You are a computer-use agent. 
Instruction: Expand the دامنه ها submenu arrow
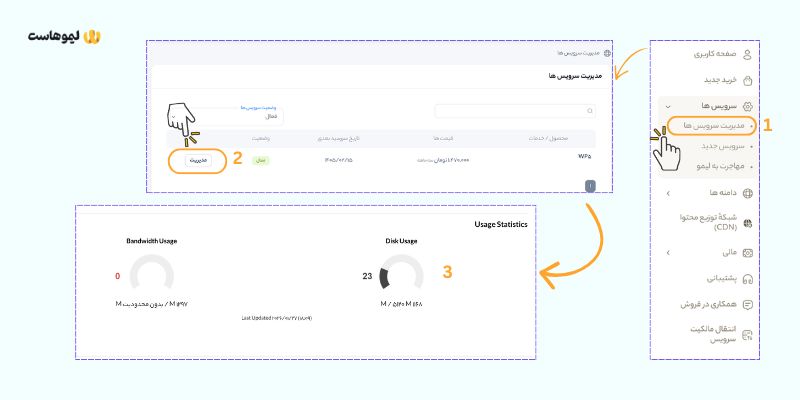667,192
